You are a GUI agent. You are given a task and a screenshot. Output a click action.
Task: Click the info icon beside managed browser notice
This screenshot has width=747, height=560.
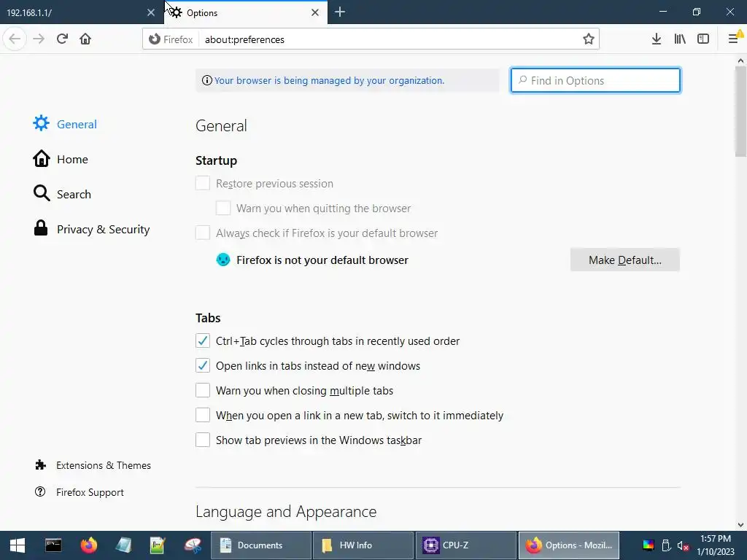206,80
